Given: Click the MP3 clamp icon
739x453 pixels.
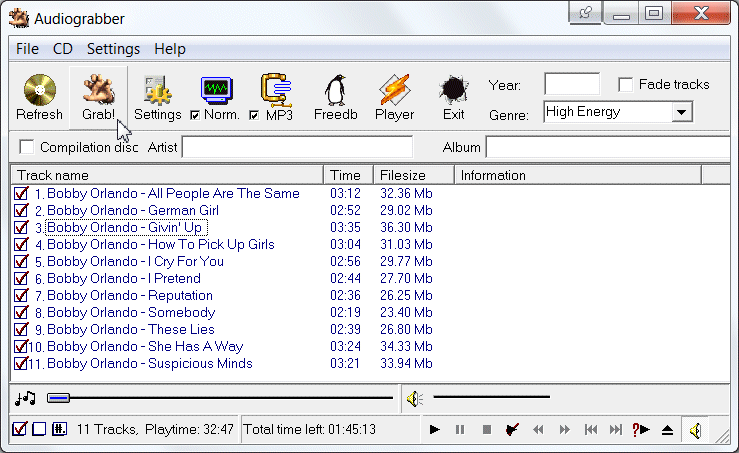Looking at the screenshot, I should pos(276,90).
